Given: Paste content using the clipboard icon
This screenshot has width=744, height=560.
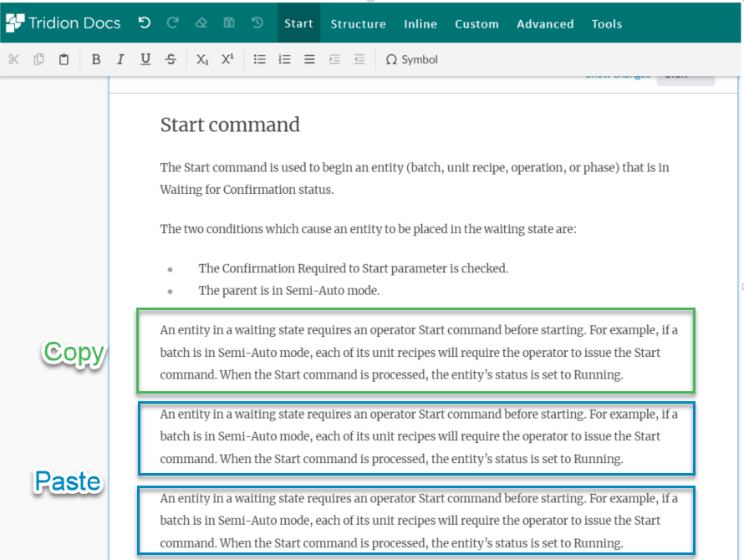Looking at the screenshot, I should click(64, 59).
